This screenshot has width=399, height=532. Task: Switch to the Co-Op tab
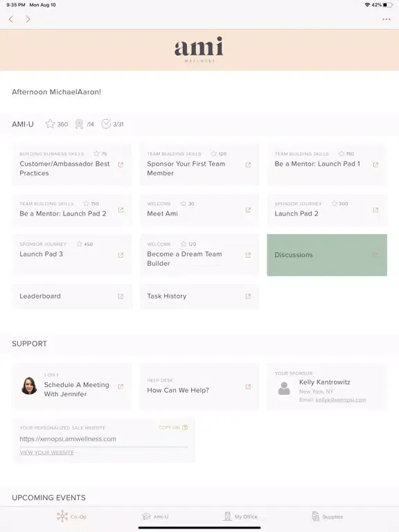pos(71,516)
